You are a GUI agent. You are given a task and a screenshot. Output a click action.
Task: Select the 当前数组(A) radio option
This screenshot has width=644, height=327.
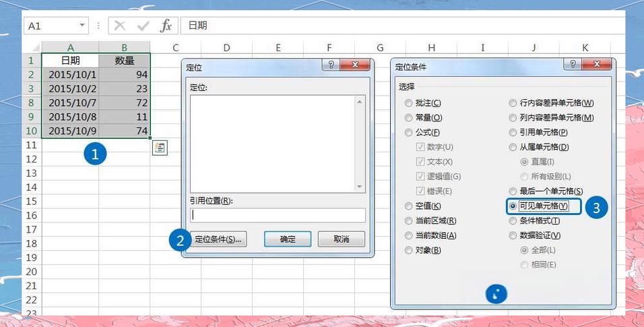click(x=430, y=236)
